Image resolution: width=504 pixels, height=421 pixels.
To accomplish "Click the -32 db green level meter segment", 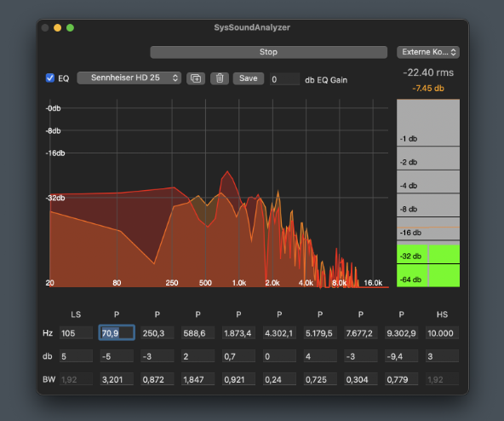I will pyautogui.click(x=428, y=254).
